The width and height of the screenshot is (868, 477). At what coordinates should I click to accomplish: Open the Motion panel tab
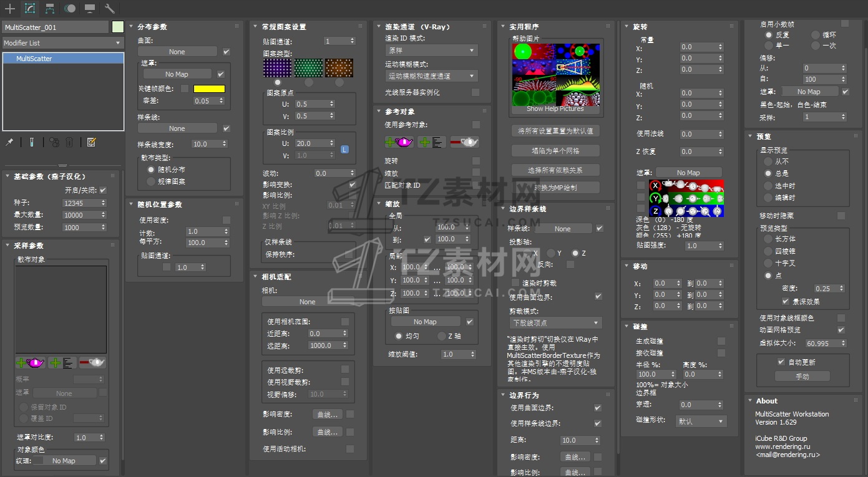coord(70,9)
